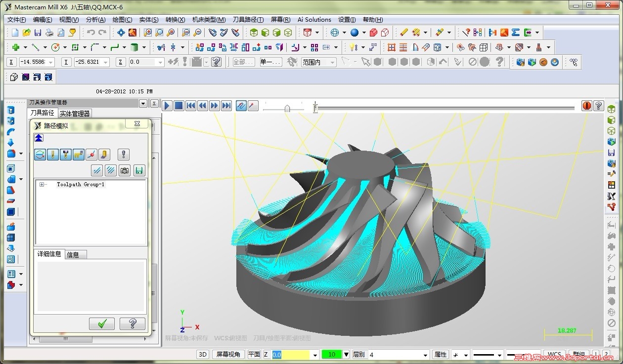The height and width of the screenshot is (364, 623).
Task: Click the Undo arrow icon
Action: [x=91, y=33]
